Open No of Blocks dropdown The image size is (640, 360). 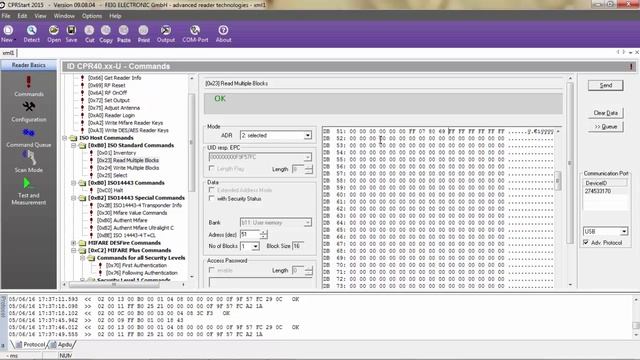click(x=256, y=246)
